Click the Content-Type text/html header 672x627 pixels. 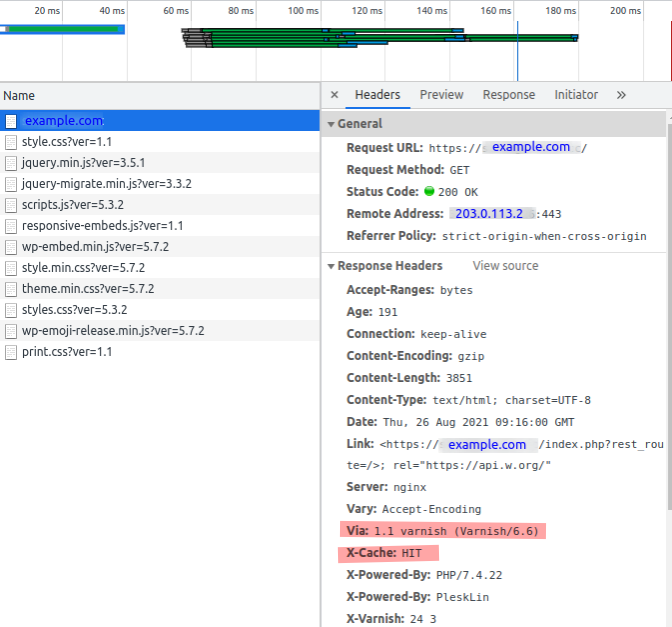point(468,400)
